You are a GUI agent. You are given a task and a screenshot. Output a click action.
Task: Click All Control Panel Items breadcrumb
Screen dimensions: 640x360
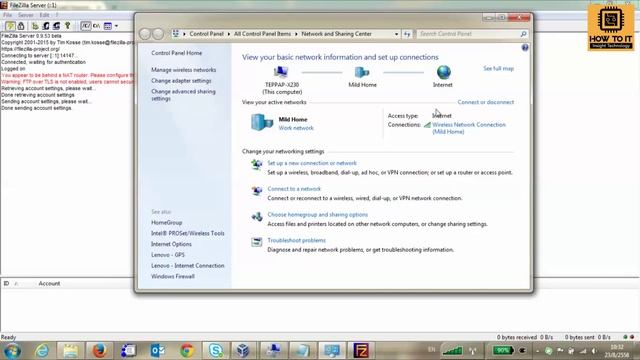tap(262, 34)
